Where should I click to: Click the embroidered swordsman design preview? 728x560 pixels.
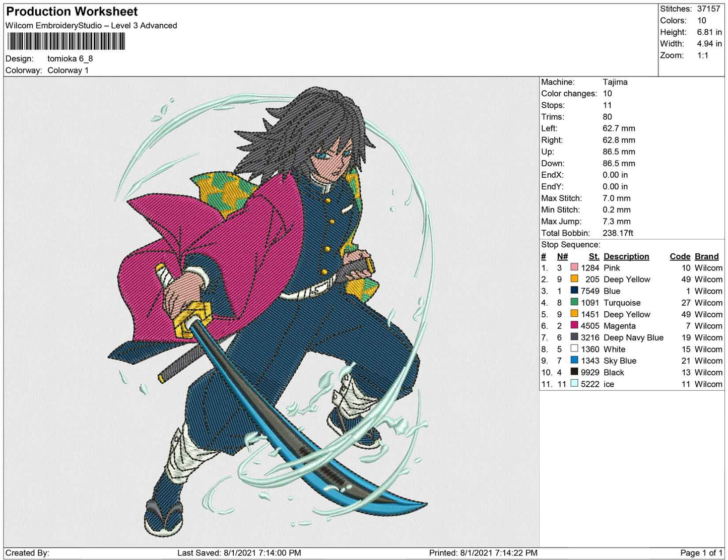(x=272, y=312)
